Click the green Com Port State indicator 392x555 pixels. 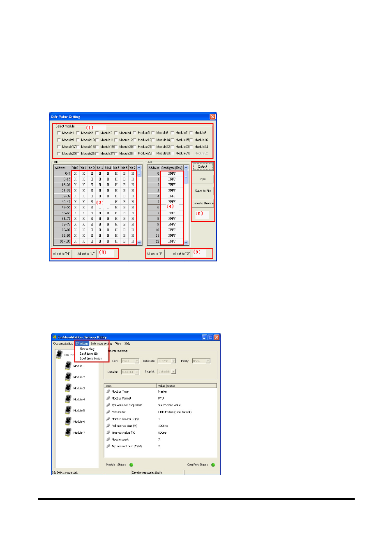[x=213, y=465]
